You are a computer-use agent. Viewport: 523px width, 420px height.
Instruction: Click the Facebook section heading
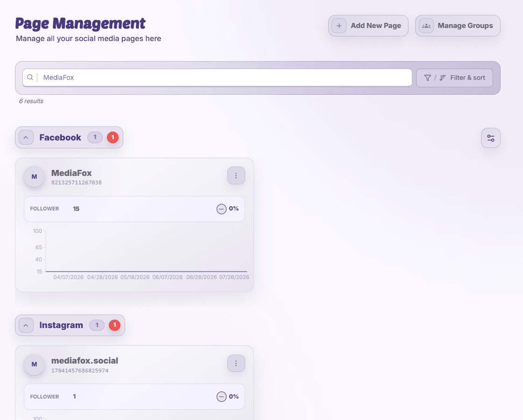click(x=60, y=137)
